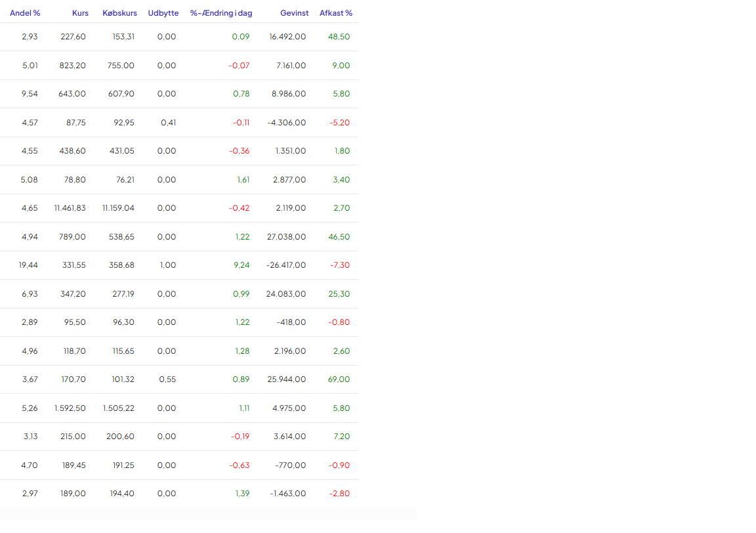
Task: Click the Udbytte value 1,00
Action: click(167, 265)
